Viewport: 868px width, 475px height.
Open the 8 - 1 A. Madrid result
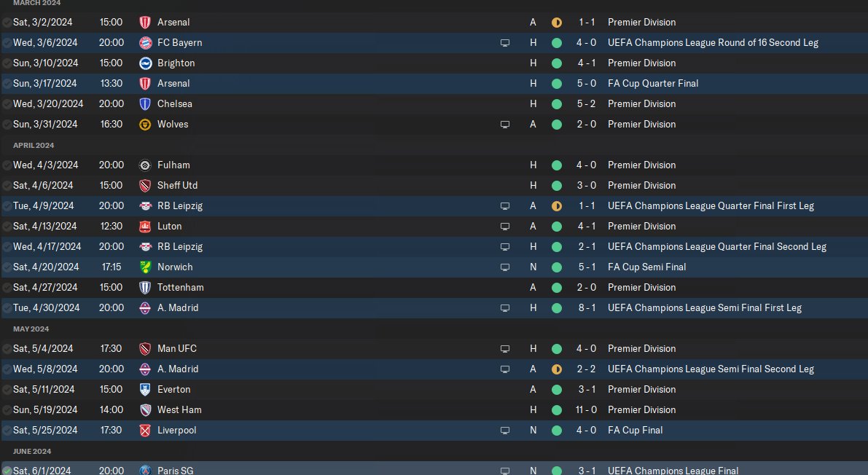click(587, 308)
